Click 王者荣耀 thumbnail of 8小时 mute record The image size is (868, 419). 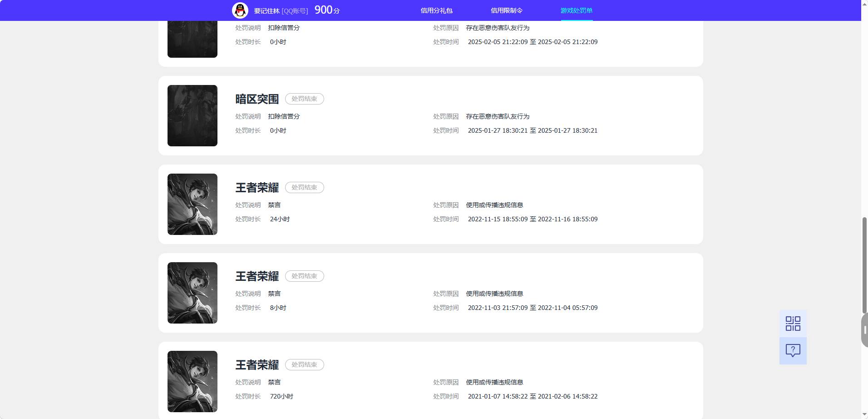pos(192,293)
